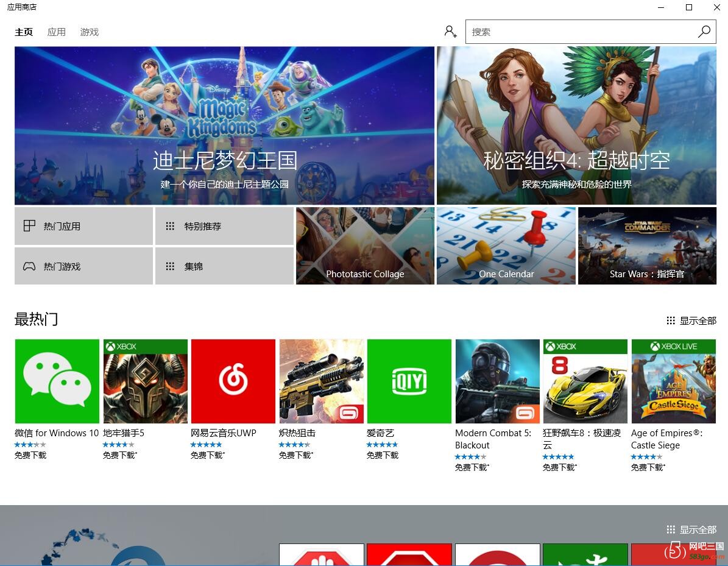Open Age of Empires Castle Siege icon
The image size is (728, 566).
673,381
